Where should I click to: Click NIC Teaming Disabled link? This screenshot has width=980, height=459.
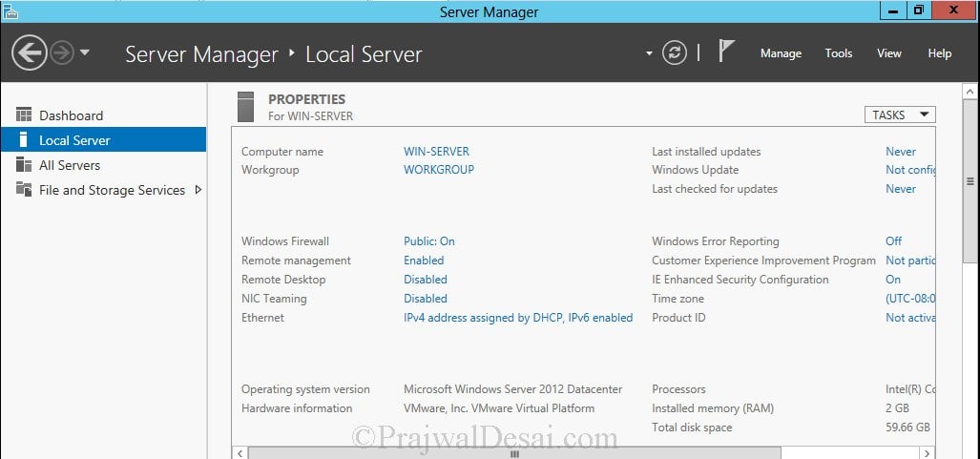tap(425, 299)
